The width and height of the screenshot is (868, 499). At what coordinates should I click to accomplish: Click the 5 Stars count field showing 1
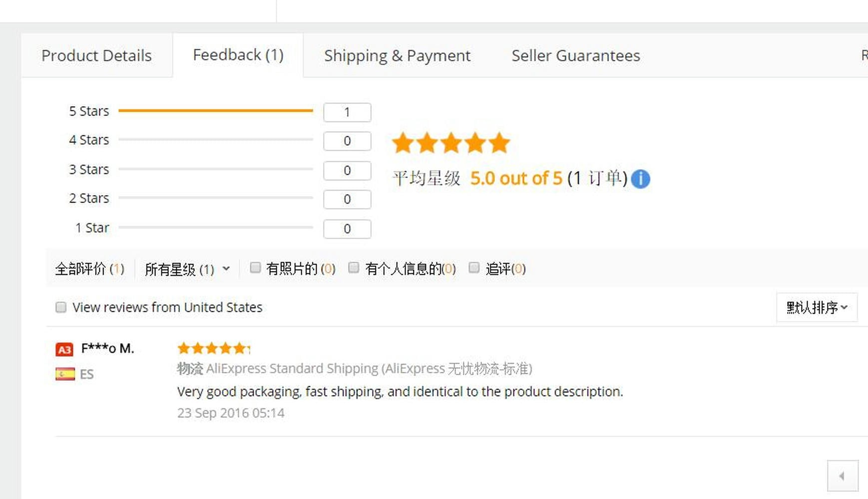[x=347, y=112]
